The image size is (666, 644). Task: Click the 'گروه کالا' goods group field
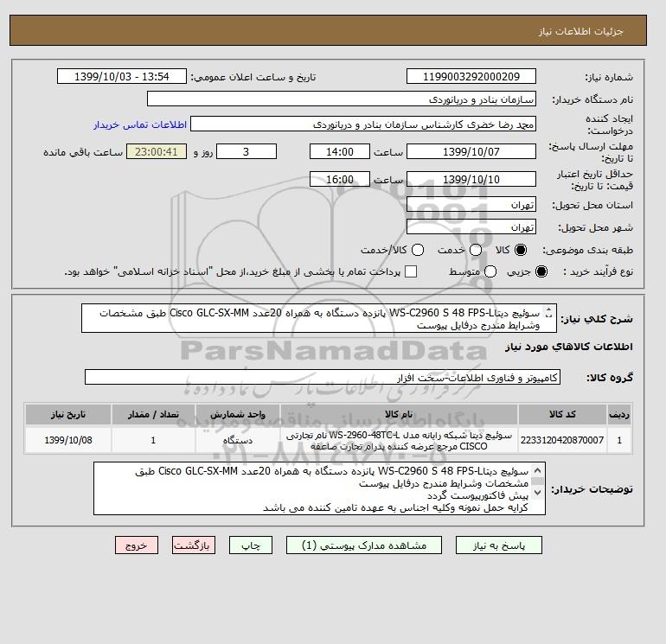pyautogui.click(x=323, y=377)
